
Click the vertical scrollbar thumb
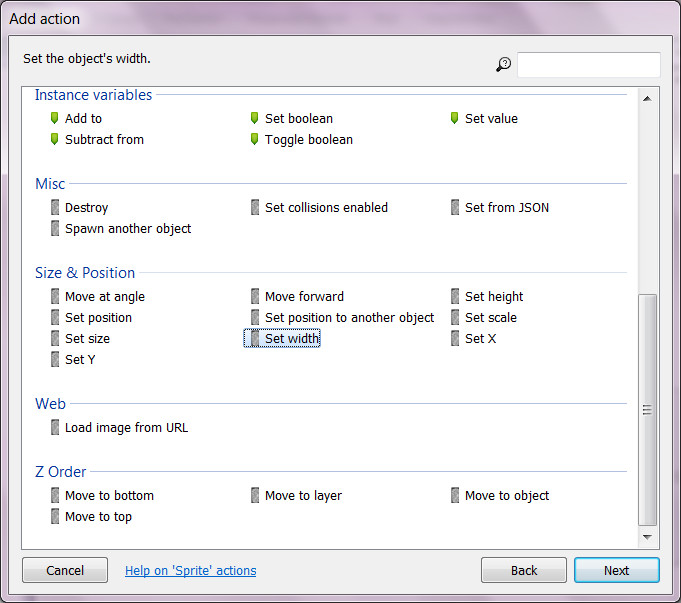tap(647, 408)
